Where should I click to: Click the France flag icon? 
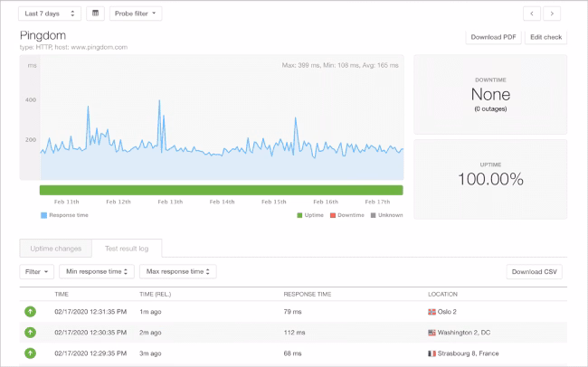click(432, 353)
